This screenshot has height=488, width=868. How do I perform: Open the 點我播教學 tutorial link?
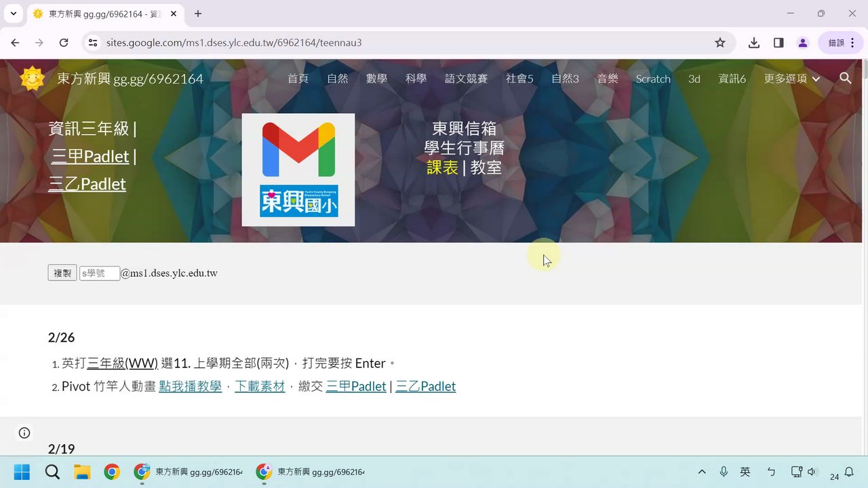190,386
